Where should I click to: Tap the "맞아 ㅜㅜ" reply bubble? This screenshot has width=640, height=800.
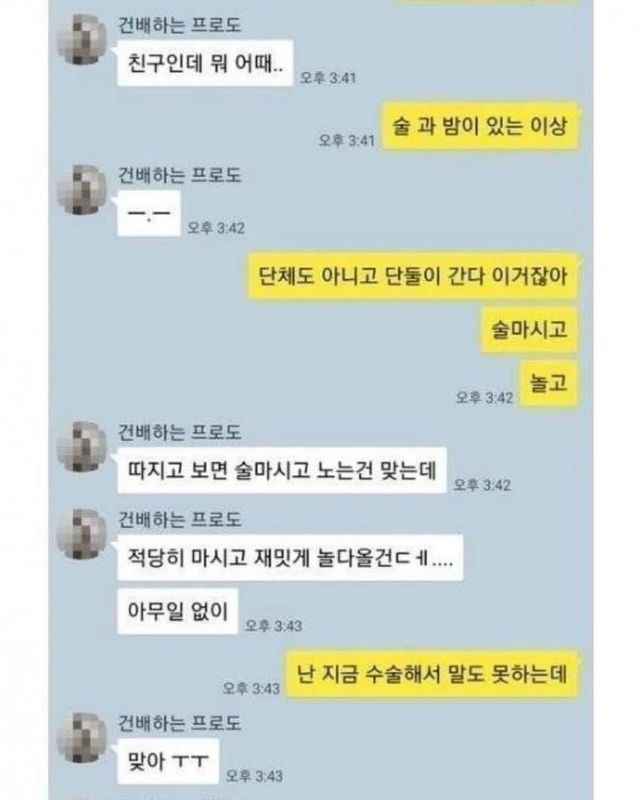[x=168, y=761]
